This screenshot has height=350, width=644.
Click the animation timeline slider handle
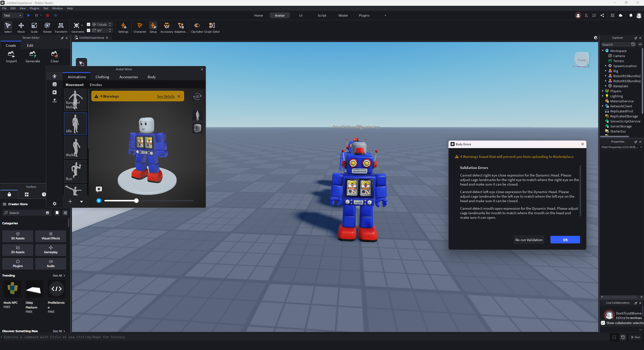[136, 201]
